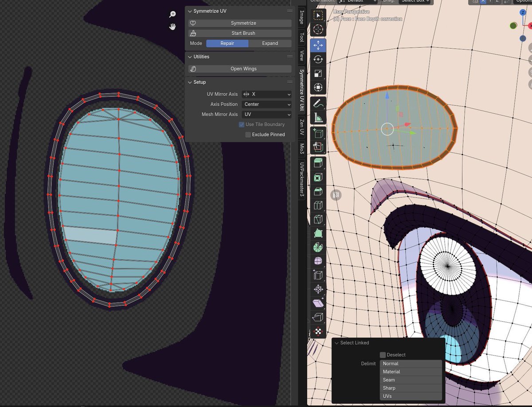532x407 pixels.
Task: Select the Smooth vertices tool
Action: pyautogui.click(x=318, y=261)
